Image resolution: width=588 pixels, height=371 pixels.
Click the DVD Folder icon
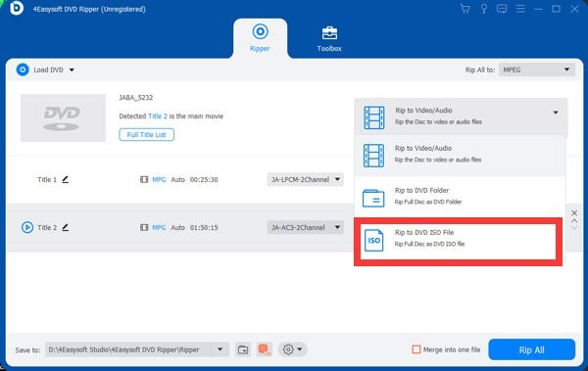pos(373,199)
